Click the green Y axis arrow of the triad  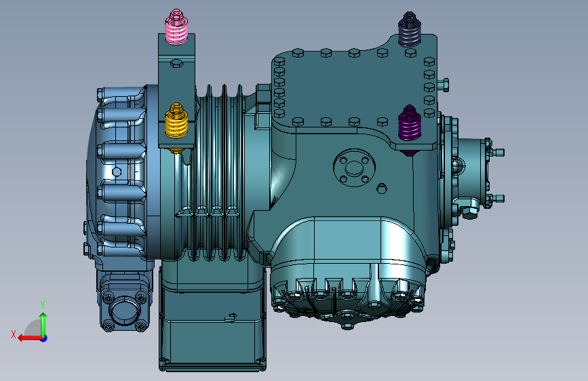click(43, 324)
